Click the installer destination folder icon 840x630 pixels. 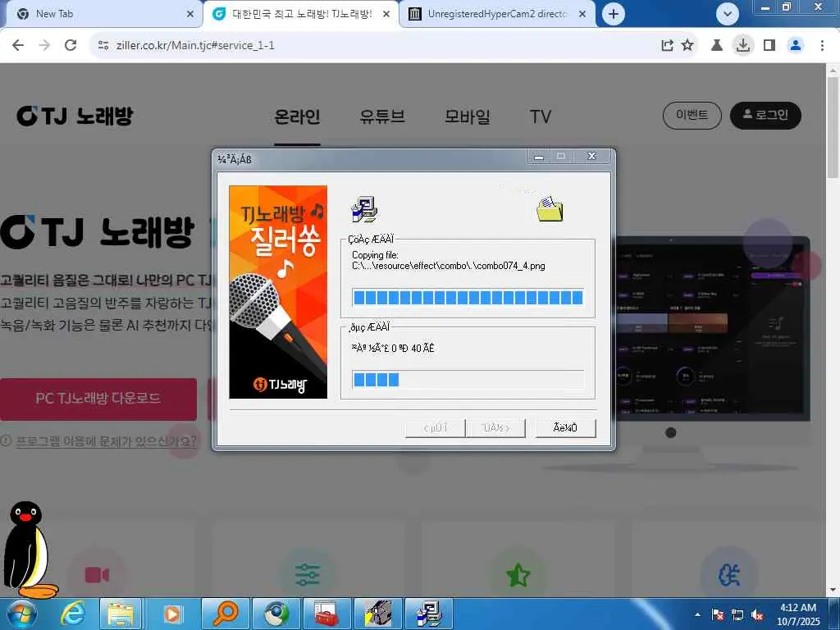pos(550,209)
